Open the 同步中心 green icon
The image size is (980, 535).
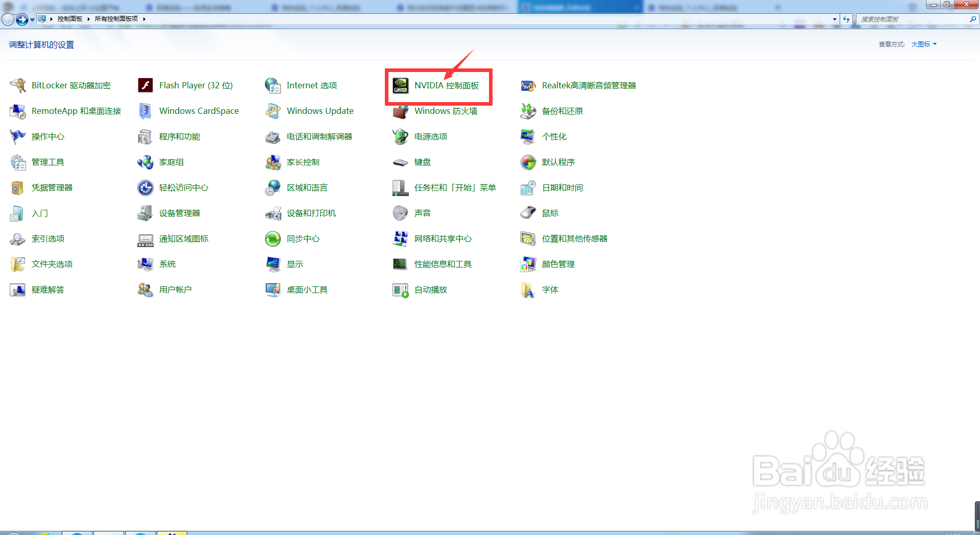coord(273,238)
